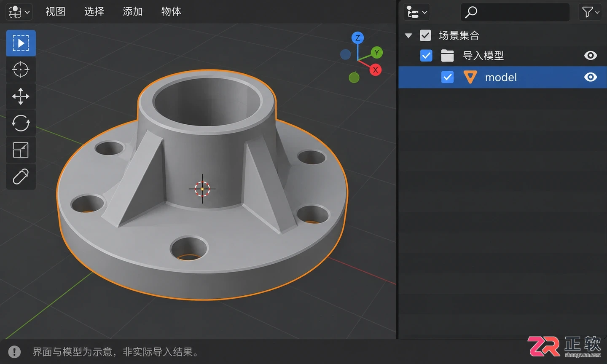This screenshot has width=607, height=364.
Task: Focus the outliner search field
Action: 515,12
